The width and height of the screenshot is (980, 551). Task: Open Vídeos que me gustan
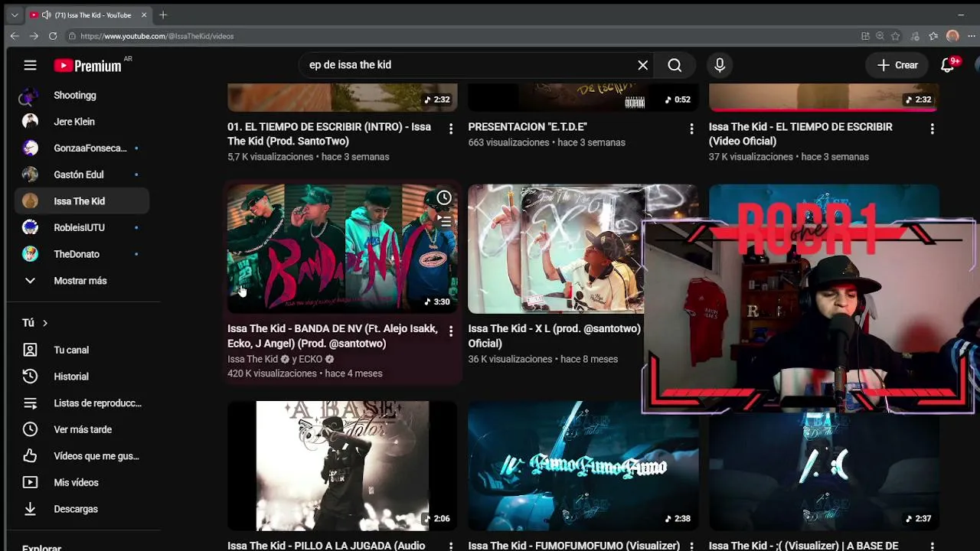click(x=82, y=456)
